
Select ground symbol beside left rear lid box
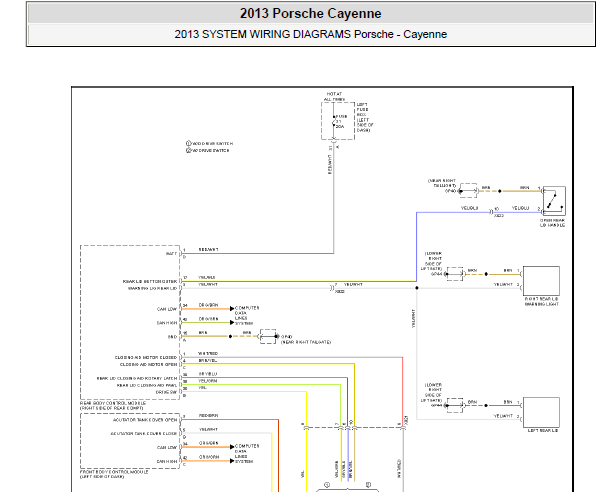click(455, 405)
